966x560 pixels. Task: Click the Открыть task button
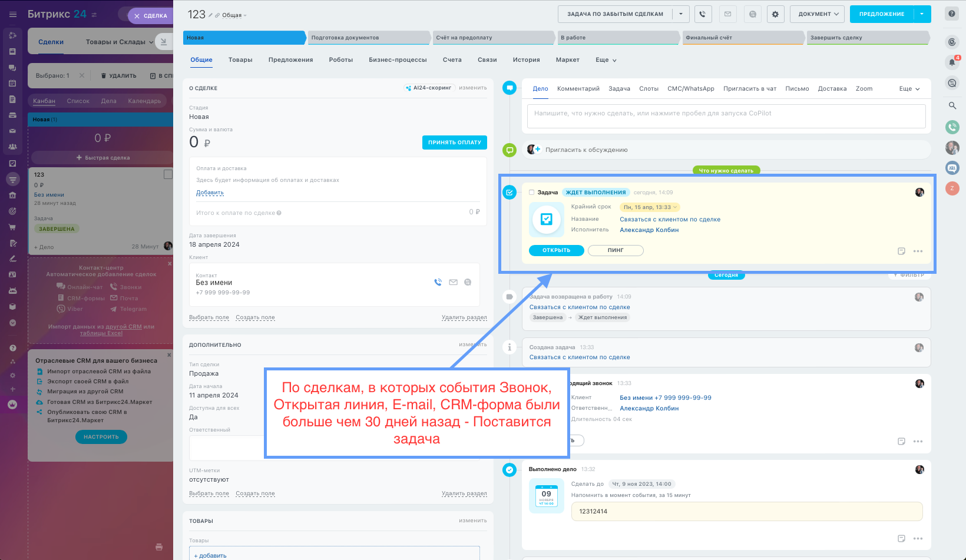[x=556, y=250]
